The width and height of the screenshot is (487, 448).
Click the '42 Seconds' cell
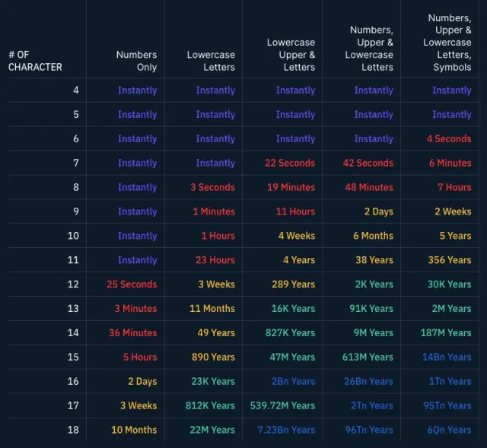tap(368, 163)
